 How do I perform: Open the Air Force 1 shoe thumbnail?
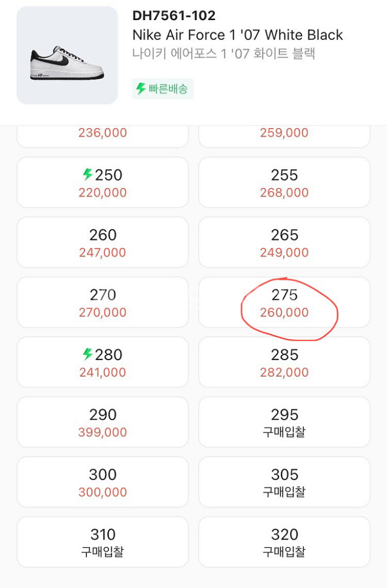(x=67, y=55)
